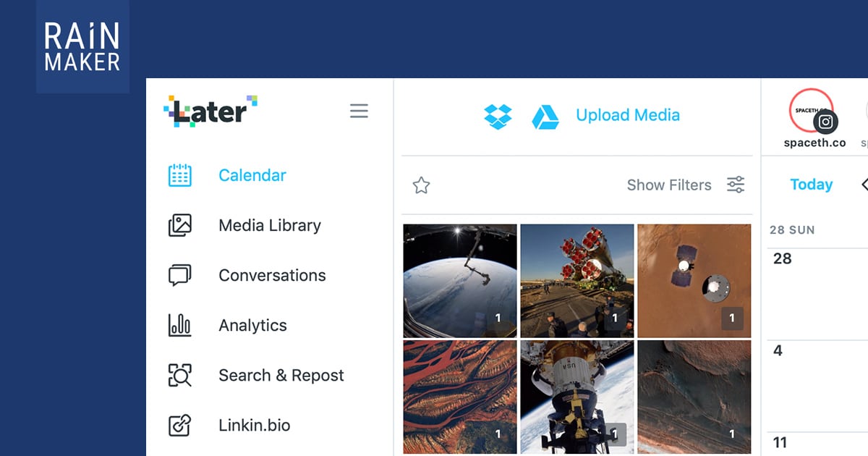868x456 pixels.
Task: Expand Show Filters options
Action: (669, 185)
